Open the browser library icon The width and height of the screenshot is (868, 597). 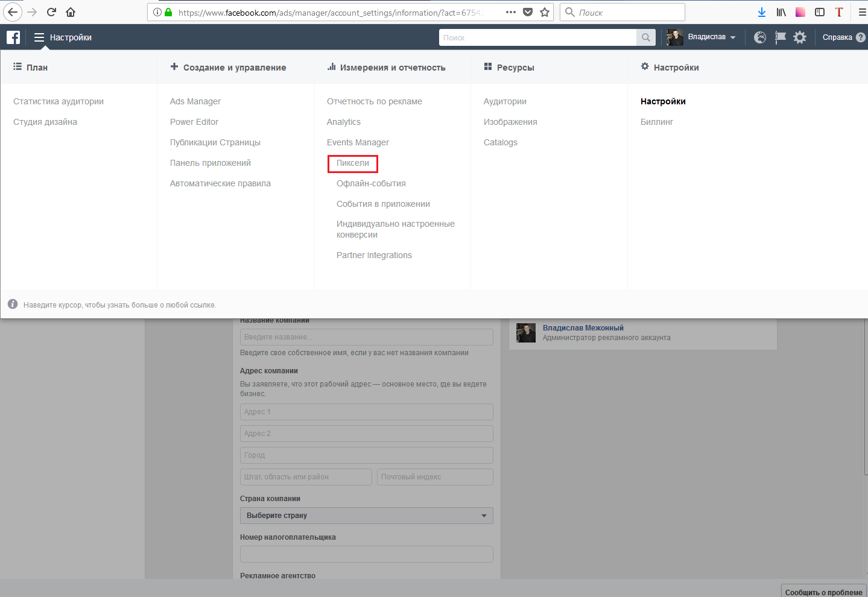(781, 12)
